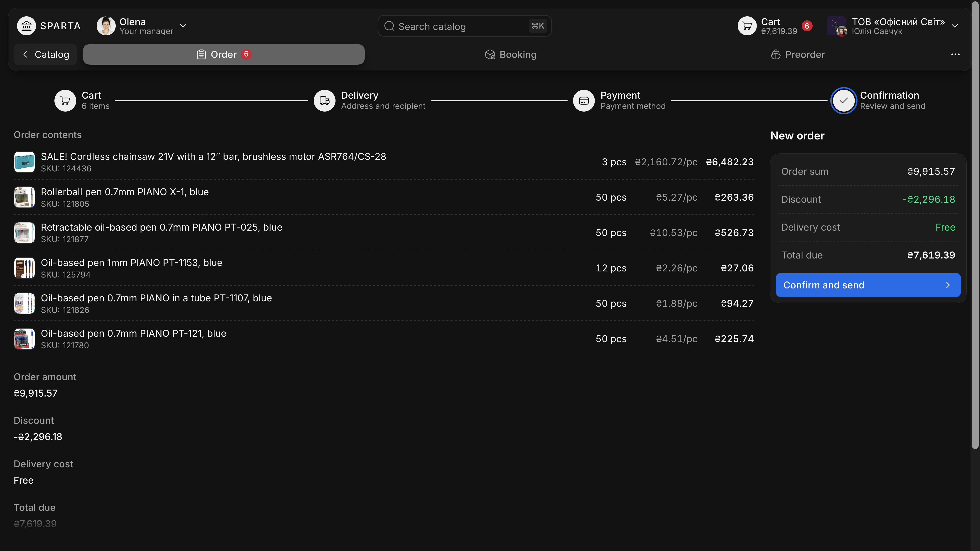
Task: Click the "12 pcs" quantity
Action: [x=611, y=268]
